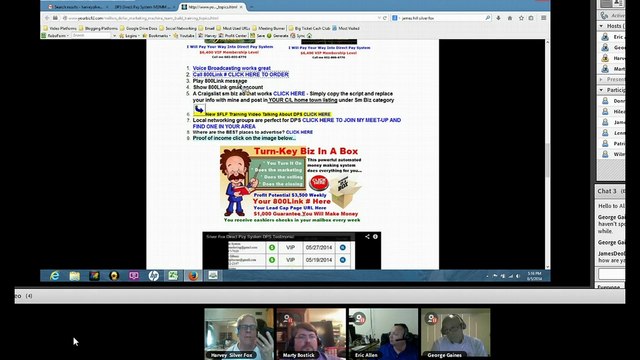The height and width of the screenshot is (360, 640).
Task: Open File Explorer folder icon in taskbar
Action: [74, 276]
